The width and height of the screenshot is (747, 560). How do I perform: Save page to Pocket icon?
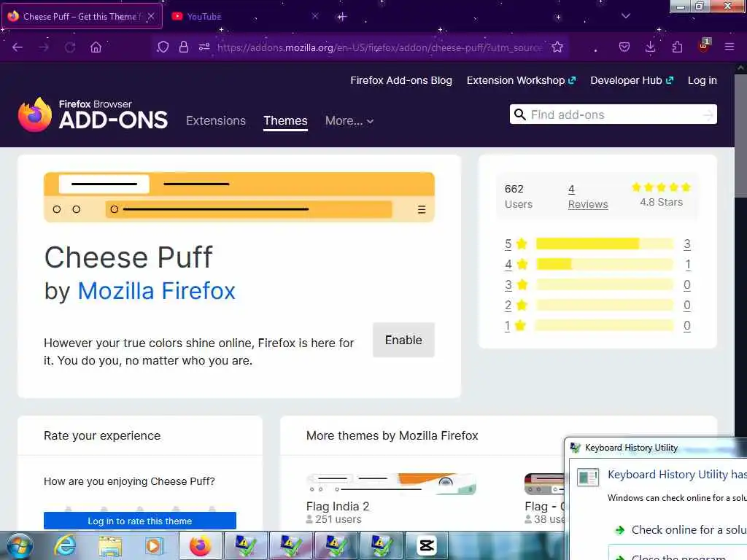(x=624, y=47)
